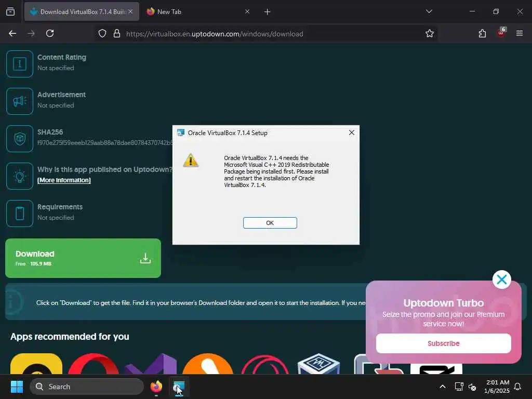532x399 pixels.
Task: Click the muted volume tray icon
Action: point(472,387)
